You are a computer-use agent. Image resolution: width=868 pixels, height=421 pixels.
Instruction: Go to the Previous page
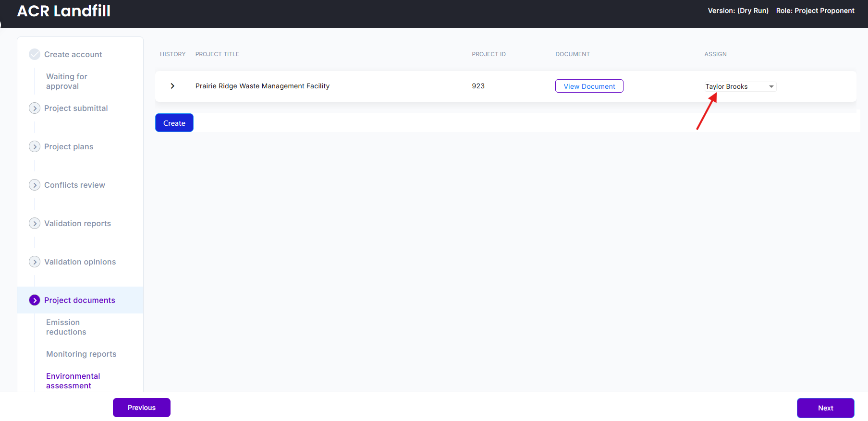[142, 408]
